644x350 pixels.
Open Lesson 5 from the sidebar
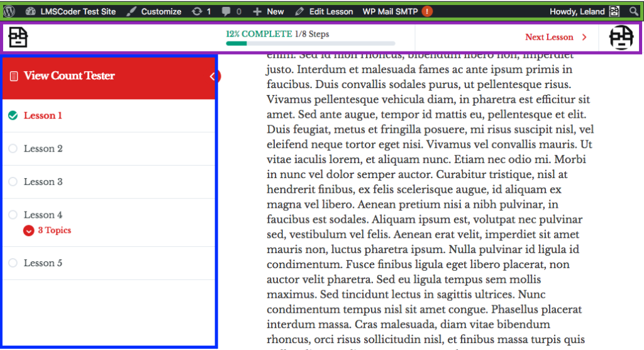43,263
